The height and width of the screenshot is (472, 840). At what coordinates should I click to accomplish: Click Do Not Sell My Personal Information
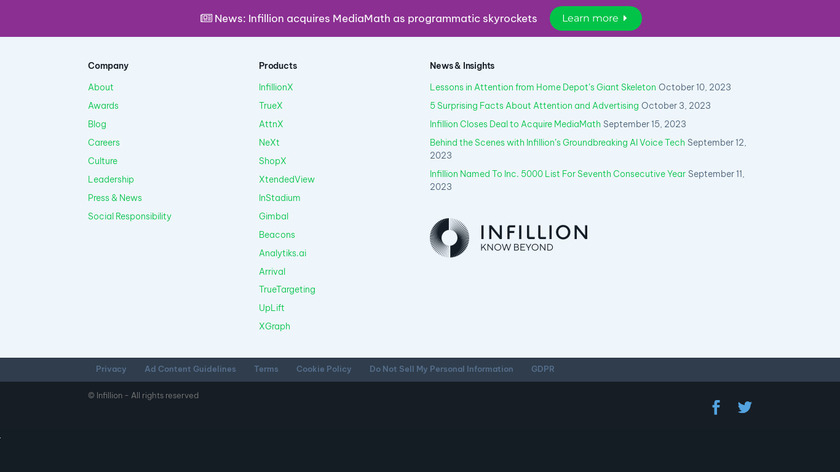[441, 369]
